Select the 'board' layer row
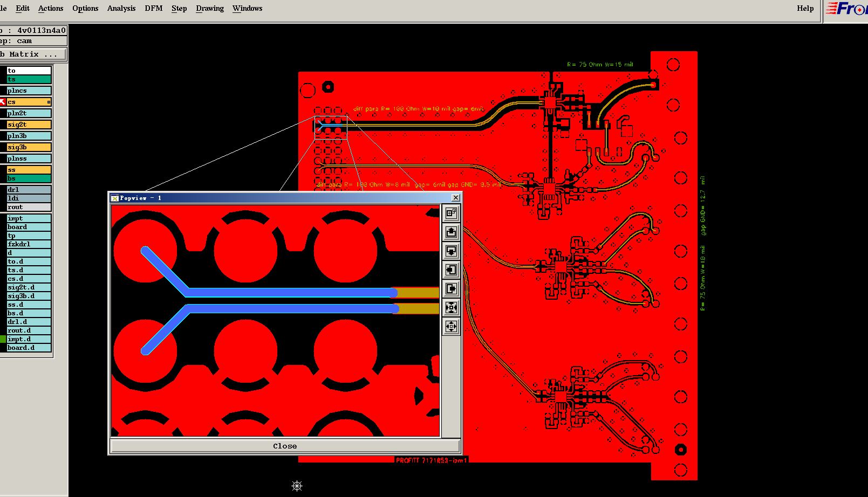Viewport: 868px width, 497px height. (x=29, y=227)
